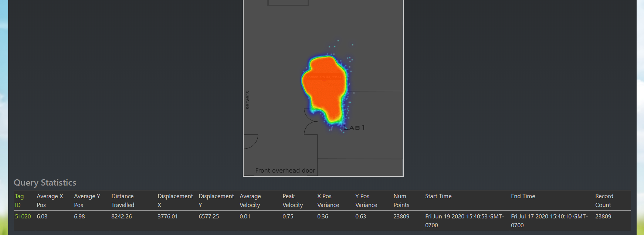This screenshot has height=235, width=644.
Task: Select the 23809 value under Record Count
Action: (x=603, y=217)
